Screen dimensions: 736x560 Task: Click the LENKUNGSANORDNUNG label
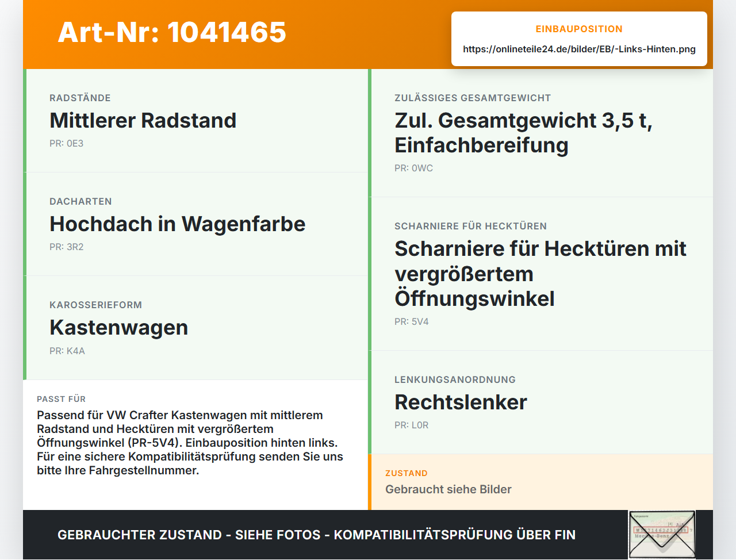(x=455, y=379)
